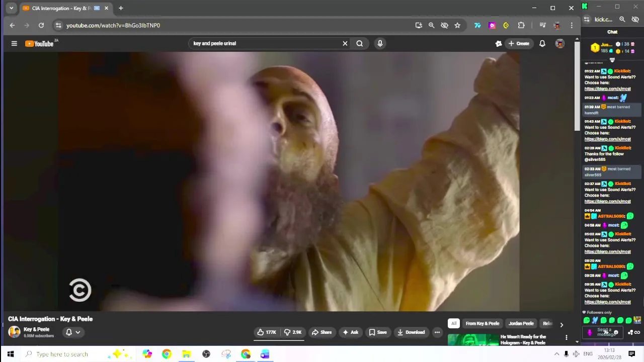Zoom icon in Kick window address bar
644x362 pixels.
pos(622,20)
